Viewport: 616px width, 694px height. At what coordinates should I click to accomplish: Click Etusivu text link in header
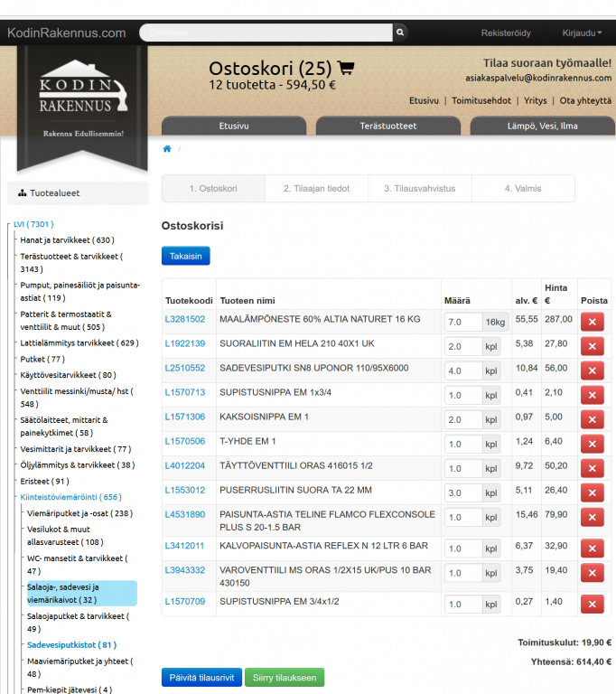(424, 100)
